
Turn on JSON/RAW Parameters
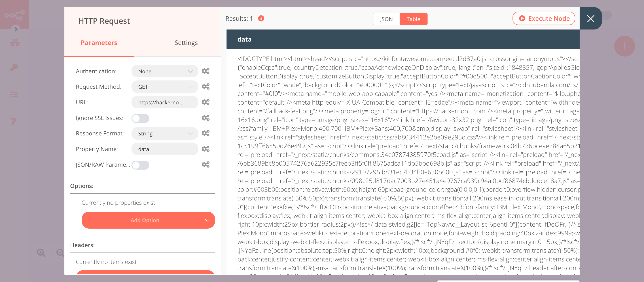coord(140,165)
